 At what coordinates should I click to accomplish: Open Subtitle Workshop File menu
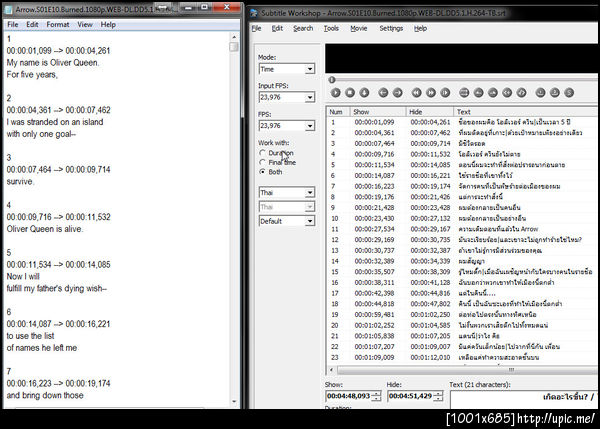click(x=256, y=28)
